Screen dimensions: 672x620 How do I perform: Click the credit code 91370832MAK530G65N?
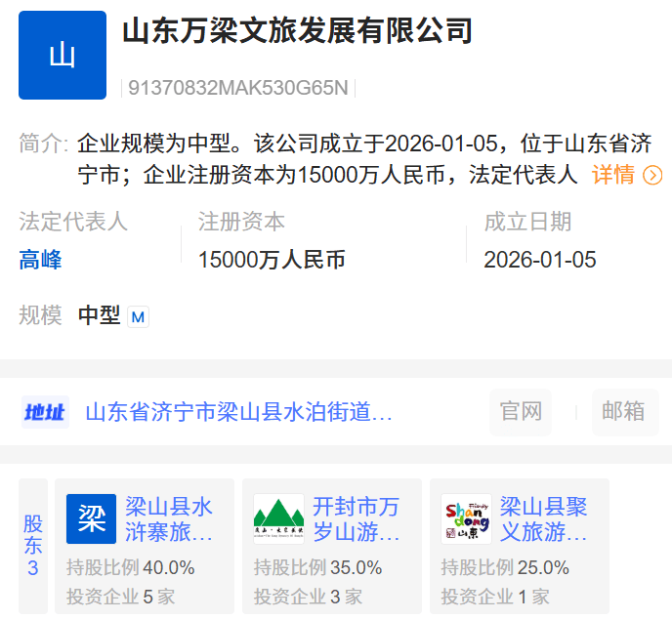[237, 88]
